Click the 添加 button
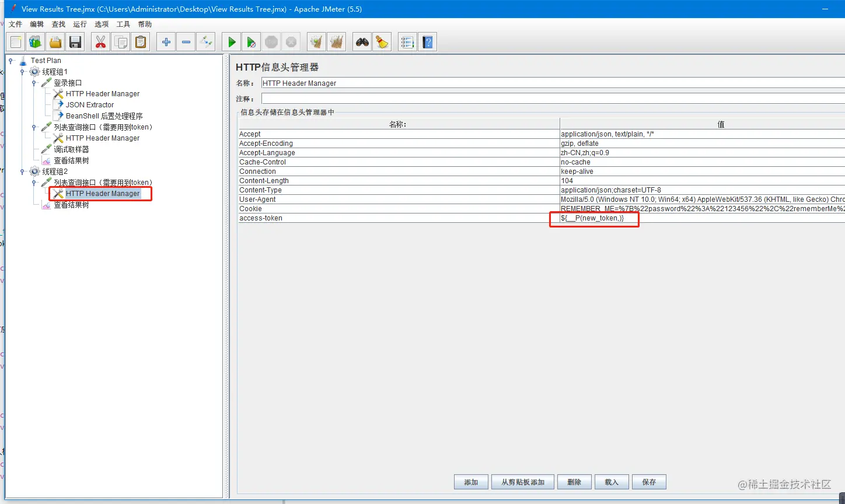The width and height of the screenshot is (845, 504). 471,482
